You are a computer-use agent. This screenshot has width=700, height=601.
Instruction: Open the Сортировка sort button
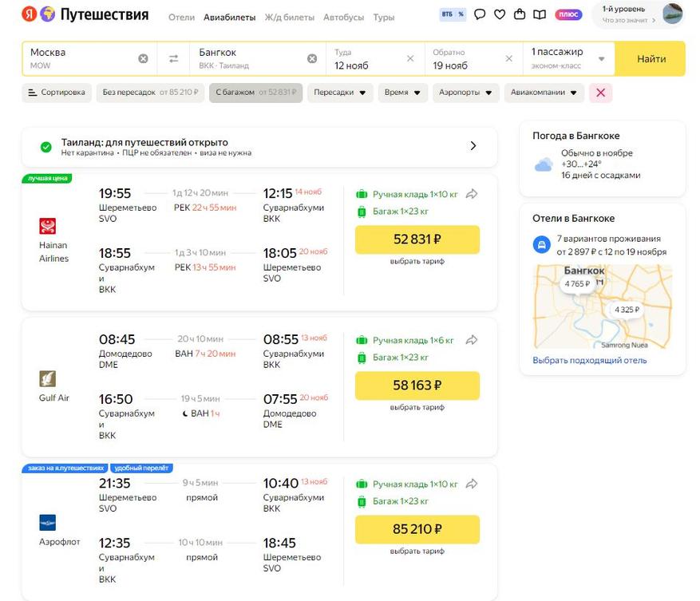[57, 93]
